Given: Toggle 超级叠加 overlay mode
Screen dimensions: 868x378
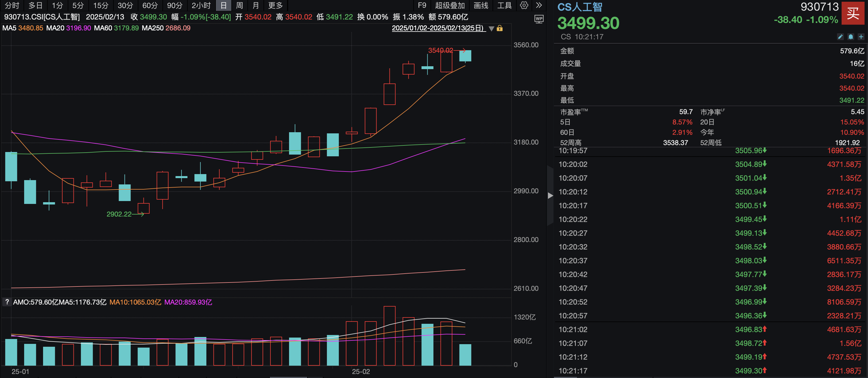Looking at the screenshot, I should point(451,5).
